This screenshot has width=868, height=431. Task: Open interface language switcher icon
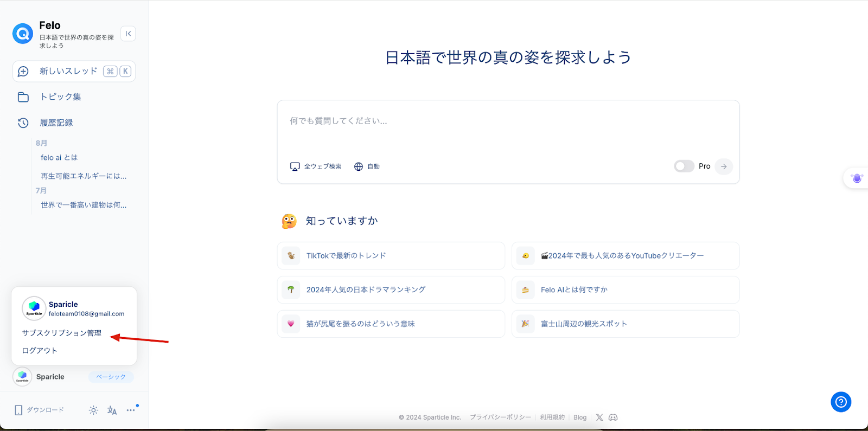[x=112, y=410]
